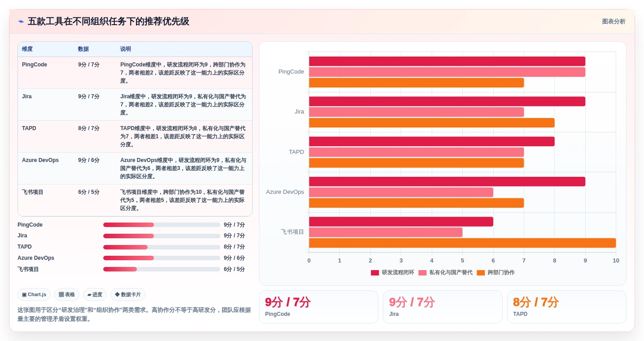Toggle 跨部门协作 legend color swatch
This screenshot has width=644, height=341.
(x=481, y=273)
